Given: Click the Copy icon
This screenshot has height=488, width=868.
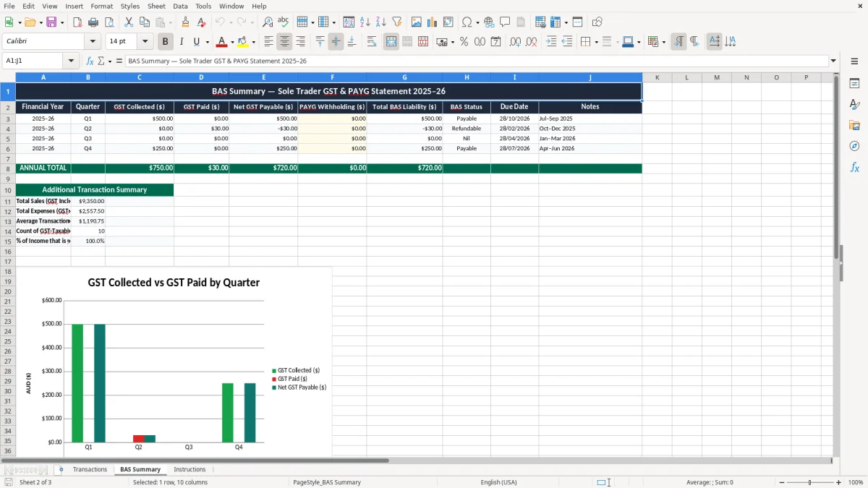Looking at the screenshot, I should click(144, 22).
